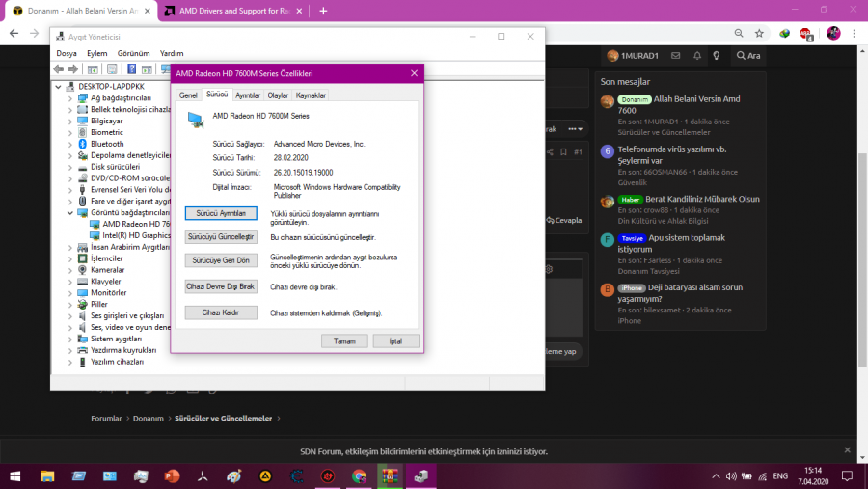
Task: Click the forum lightbulb theme icon
Action: tap(717, 55)
